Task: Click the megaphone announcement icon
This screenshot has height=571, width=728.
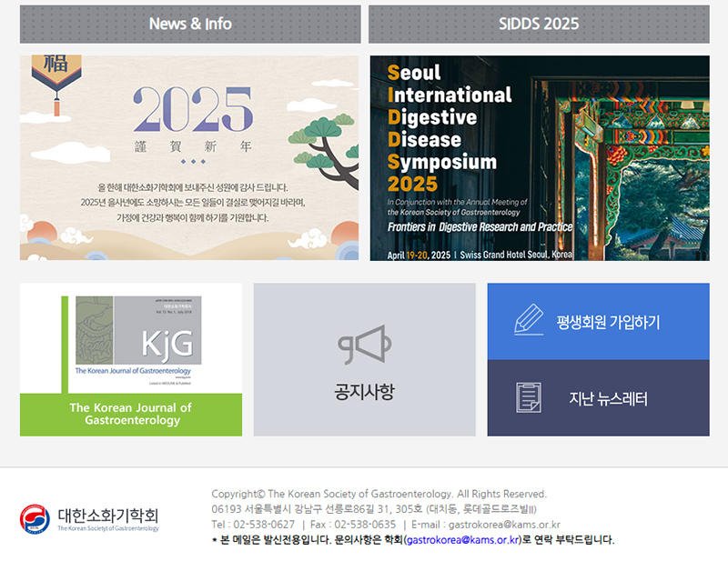Action: (365, 345)
